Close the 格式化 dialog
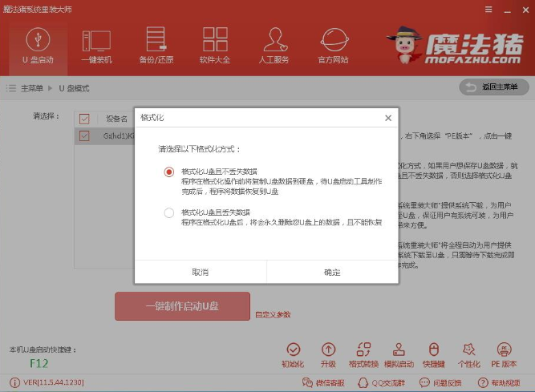Viewport: 535px width, 392px height. [x=388, y=118]
